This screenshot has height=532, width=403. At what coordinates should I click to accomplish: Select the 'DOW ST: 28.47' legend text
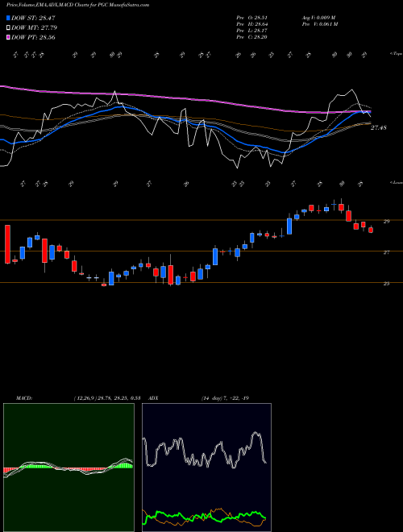[33, 18]
